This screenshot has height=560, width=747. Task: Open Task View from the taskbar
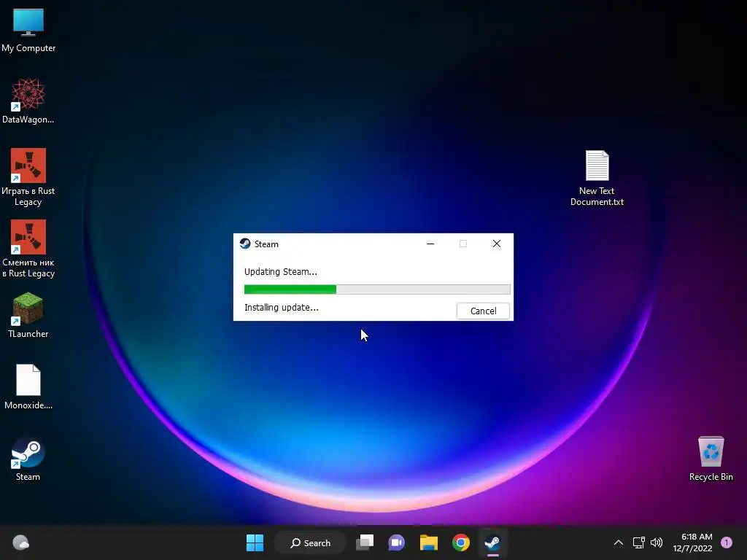point(365,542)
